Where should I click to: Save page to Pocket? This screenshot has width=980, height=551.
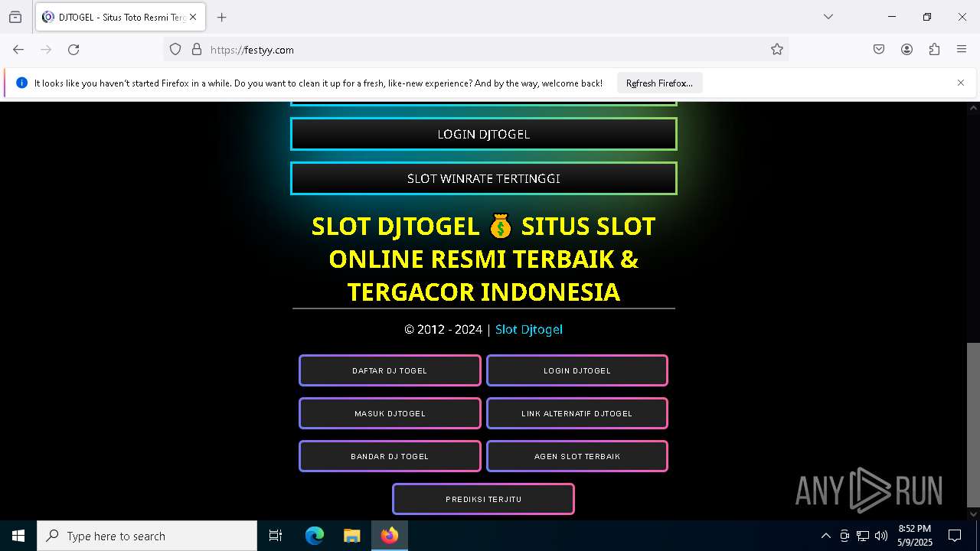pos(879,50)
